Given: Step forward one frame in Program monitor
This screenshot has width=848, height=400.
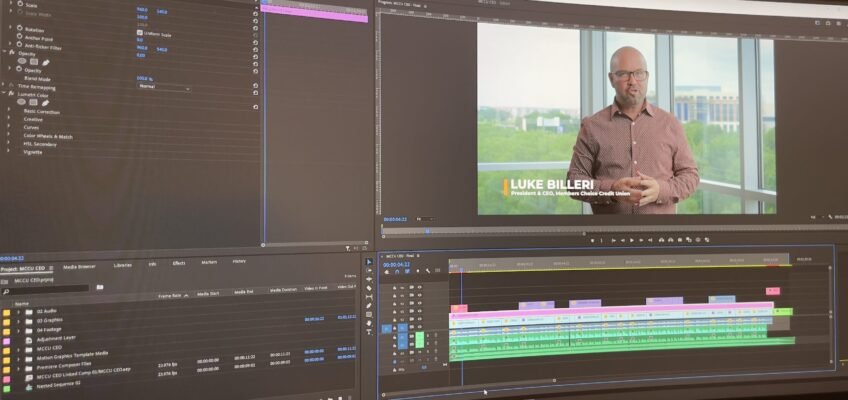Looking at the screenshot, I should (x=641, y=240).
